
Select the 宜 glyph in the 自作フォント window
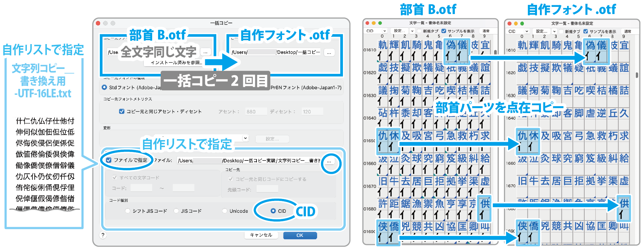coord(624,45)
